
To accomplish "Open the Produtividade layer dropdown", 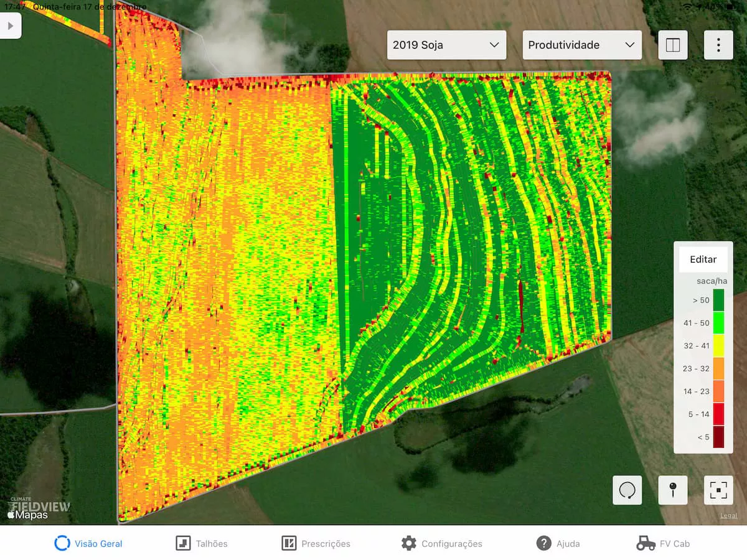I will (581, 44).
